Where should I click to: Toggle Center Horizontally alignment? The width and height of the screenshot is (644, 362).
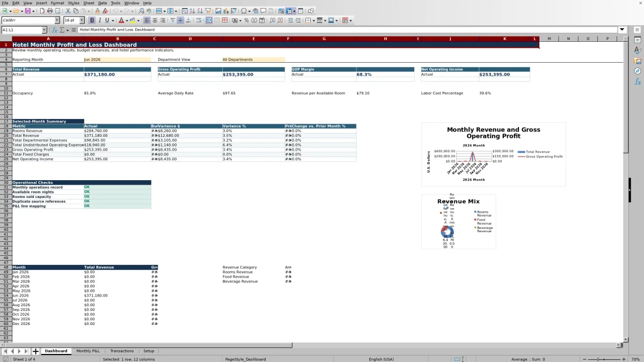155,20
